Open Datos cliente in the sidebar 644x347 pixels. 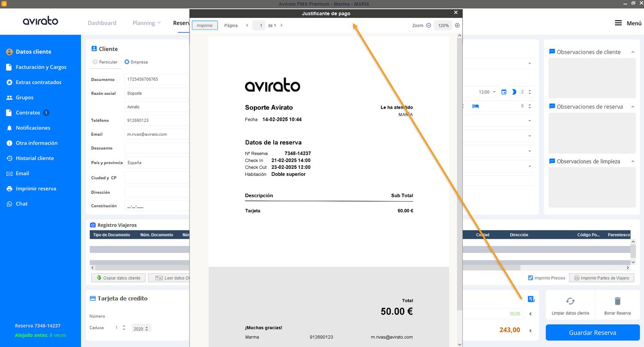29,52
